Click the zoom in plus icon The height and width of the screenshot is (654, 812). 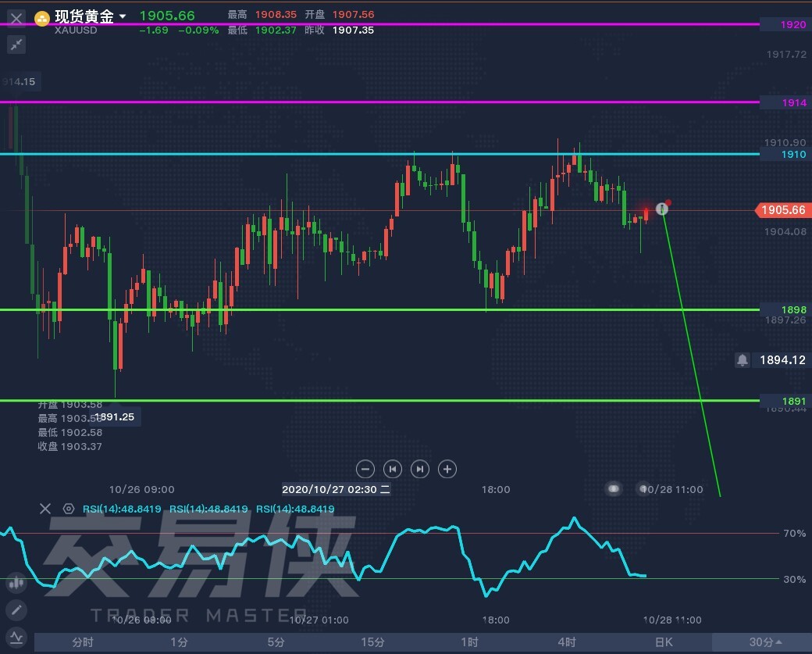point(447,469)
